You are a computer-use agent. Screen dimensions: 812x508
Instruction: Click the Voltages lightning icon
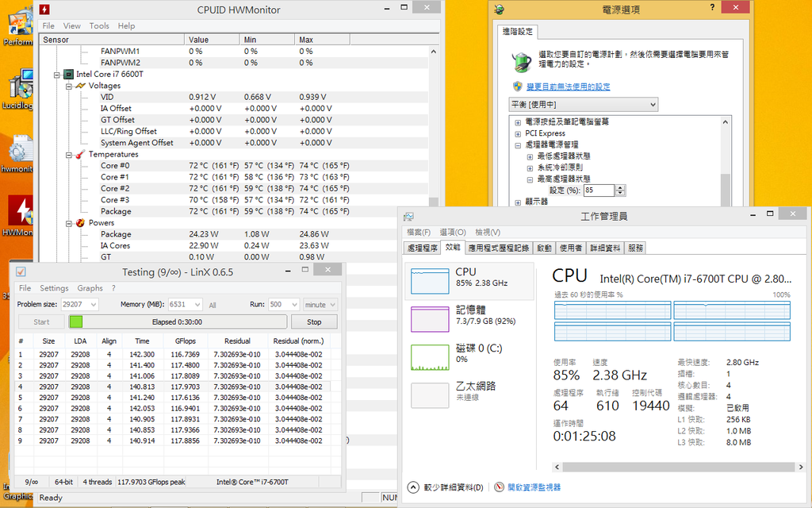click(80, 86)
